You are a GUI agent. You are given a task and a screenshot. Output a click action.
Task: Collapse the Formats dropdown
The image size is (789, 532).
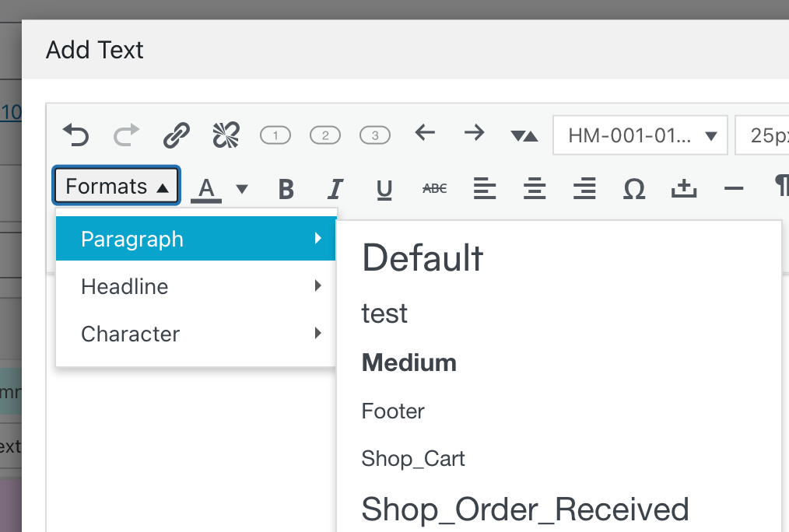pos(117,187)
